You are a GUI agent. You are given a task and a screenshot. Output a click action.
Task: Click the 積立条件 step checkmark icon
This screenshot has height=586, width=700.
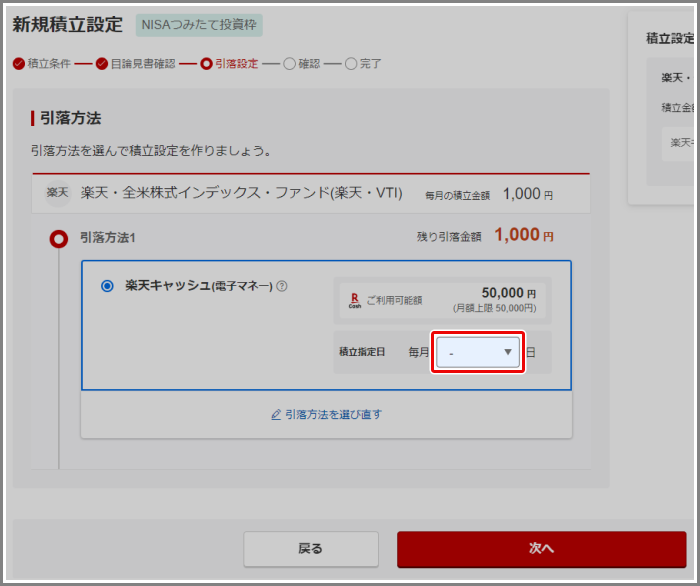(x=19, y=64)
